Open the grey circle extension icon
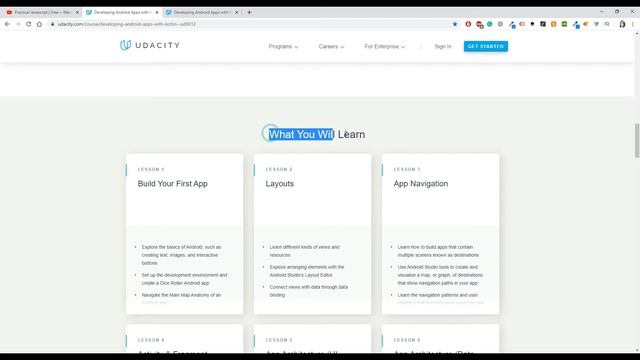Viewport: 640px width, 360px height. [x=500, y=24]
